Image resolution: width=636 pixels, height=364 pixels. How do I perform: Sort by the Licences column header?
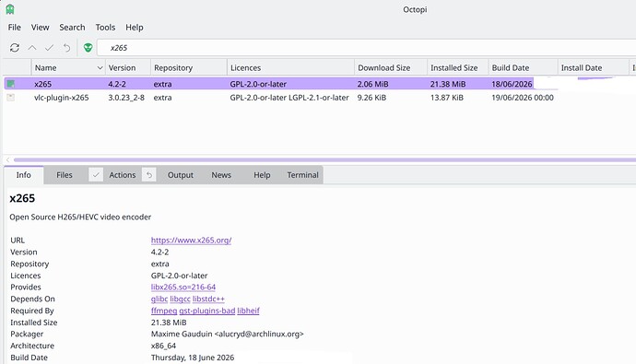coord(290,67)
